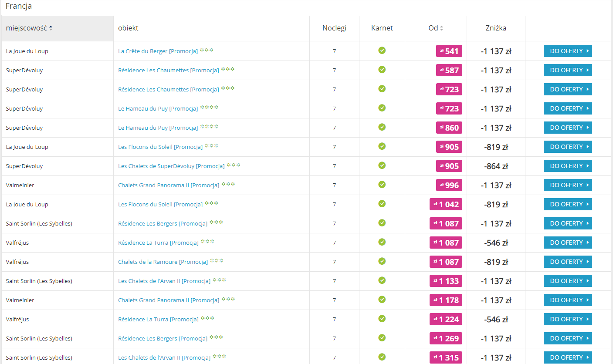Click the green Karnet checkmark for La Crête du Berger

coord(382,51)
